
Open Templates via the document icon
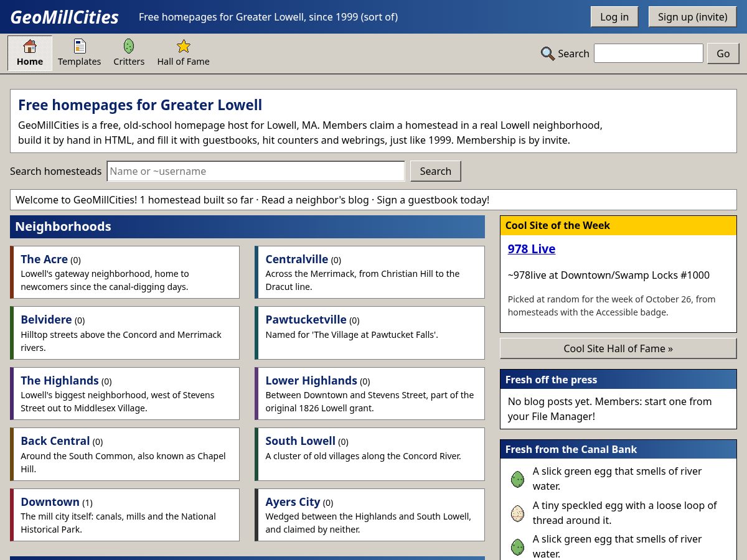pos(80,47)
